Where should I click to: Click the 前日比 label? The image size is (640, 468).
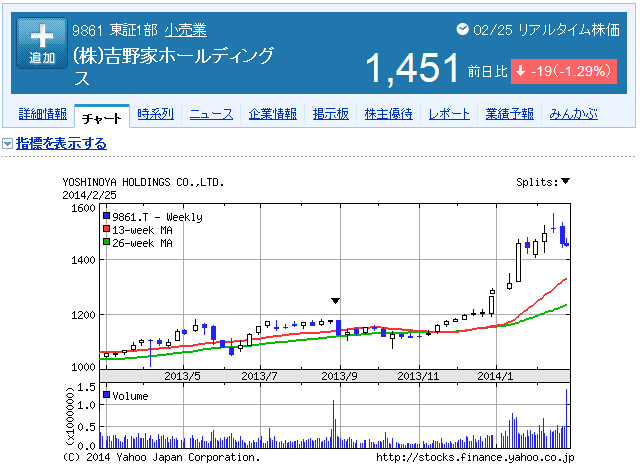pos(487,72)
